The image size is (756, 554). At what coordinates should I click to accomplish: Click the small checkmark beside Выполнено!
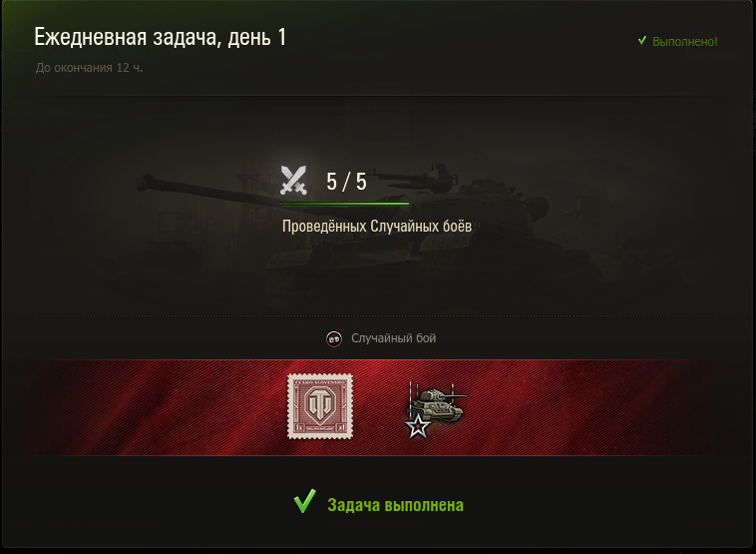641,41
